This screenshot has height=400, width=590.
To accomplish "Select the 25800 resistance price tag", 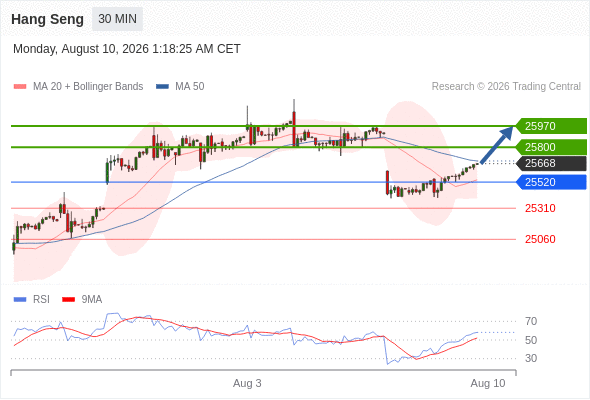I will 551,147.
